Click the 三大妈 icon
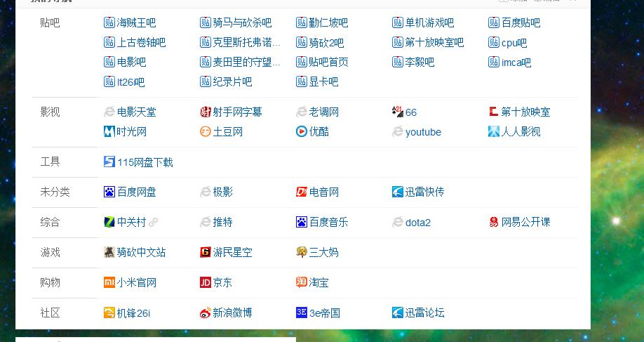Viewport: 644px width, 342px height. (x=302, y=252)
